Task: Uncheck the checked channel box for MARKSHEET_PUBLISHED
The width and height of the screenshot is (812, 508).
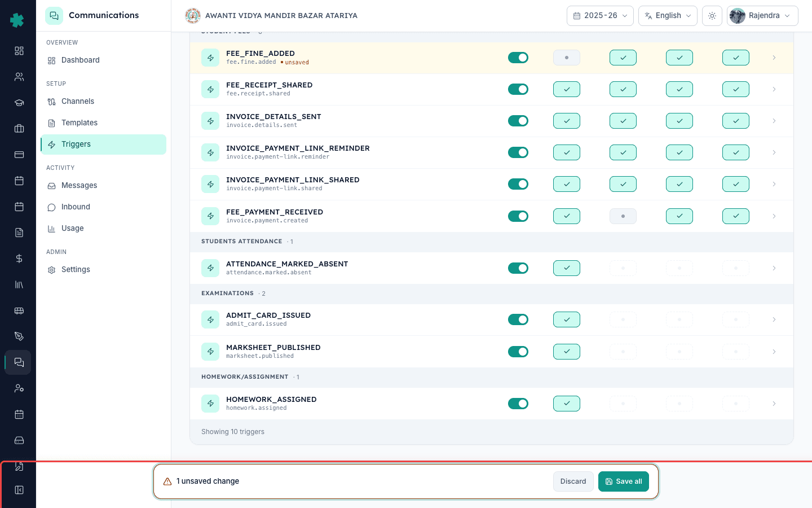Action: (567, 352)
